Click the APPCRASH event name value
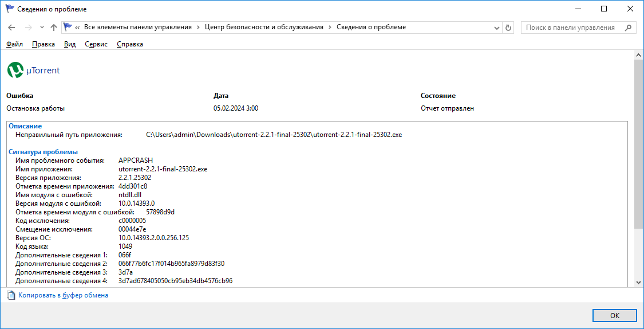This screenshot has width=644, height=329. 136,160
